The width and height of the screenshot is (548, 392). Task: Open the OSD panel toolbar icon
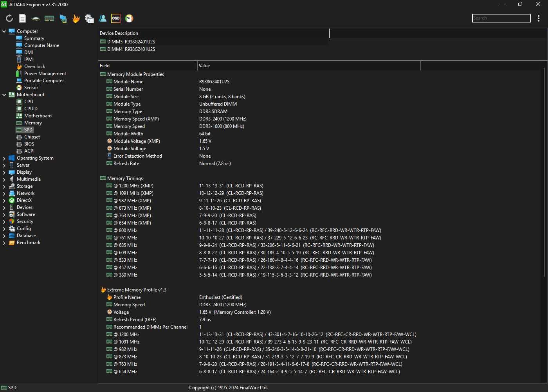116,18
